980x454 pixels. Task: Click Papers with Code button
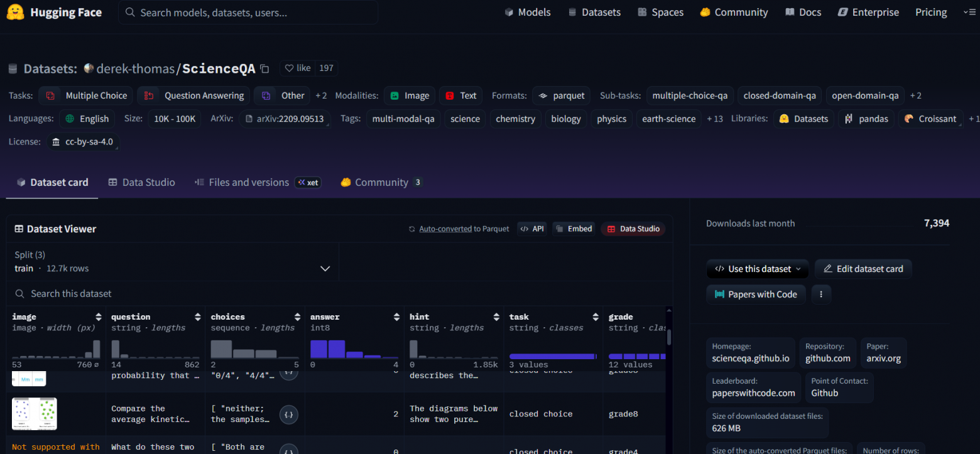(x=756, y=295)
